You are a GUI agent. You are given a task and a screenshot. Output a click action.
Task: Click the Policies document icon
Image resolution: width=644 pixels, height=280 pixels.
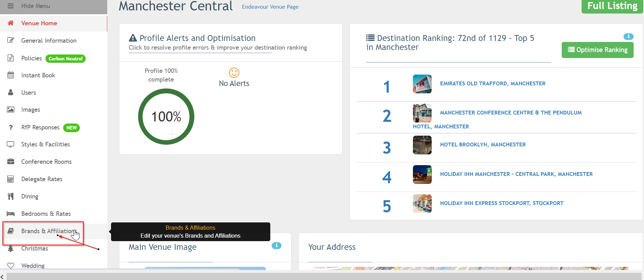(11, 58)
